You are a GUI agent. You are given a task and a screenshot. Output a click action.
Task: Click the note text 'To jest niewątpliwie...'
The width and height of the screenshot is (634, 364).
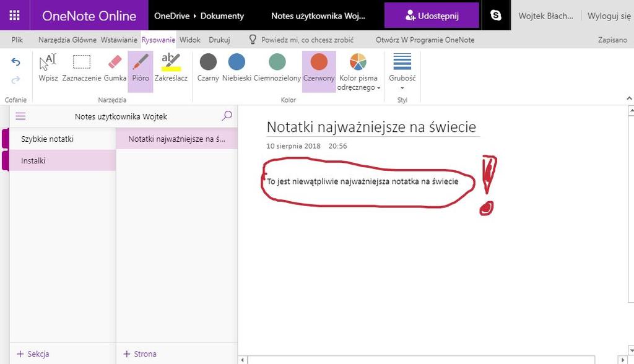363,181
